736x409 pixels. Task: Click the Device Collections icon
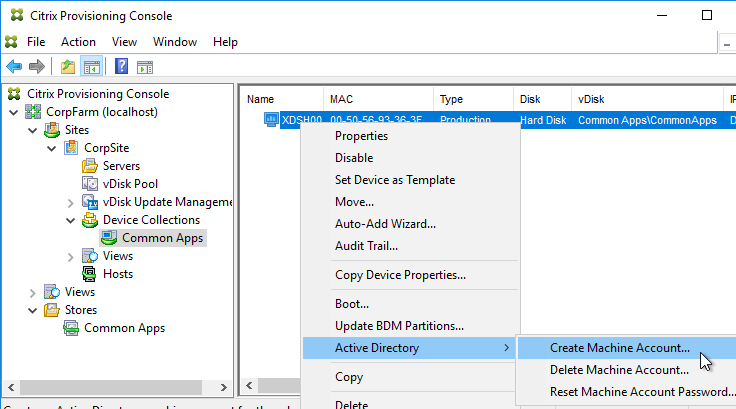coord(90,220)
